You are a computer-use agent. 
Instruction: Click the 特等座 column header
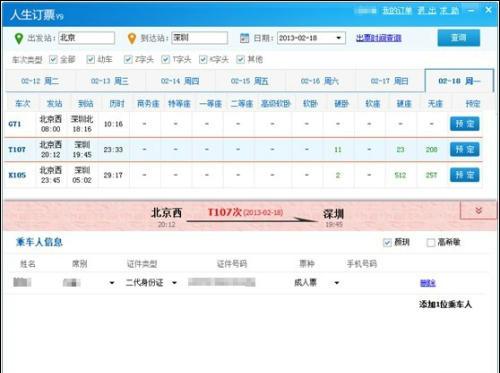(x=179, y=104)
